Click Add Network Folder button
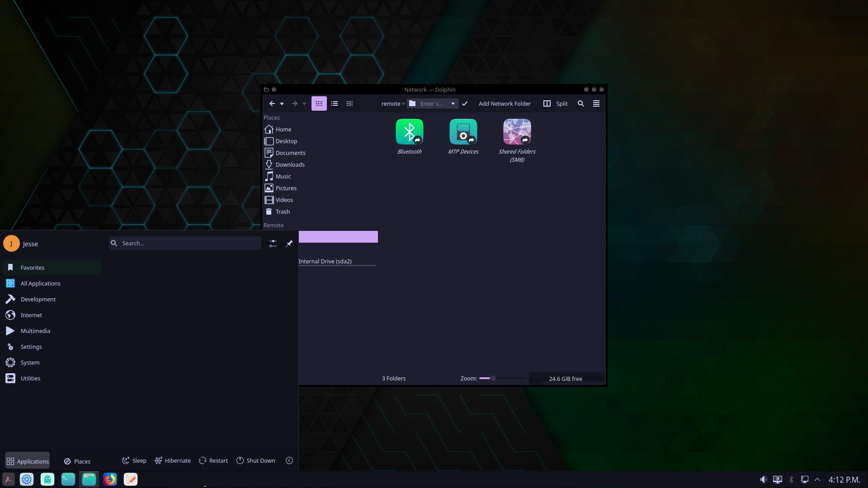 pyautogui.click(x=505, y=103)
